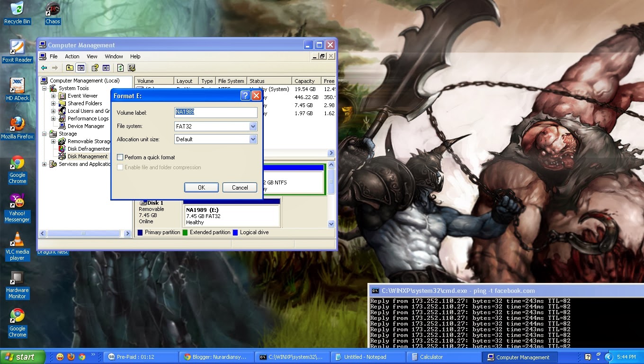Open Hardware Monitor desktop icon

(17, 284)
